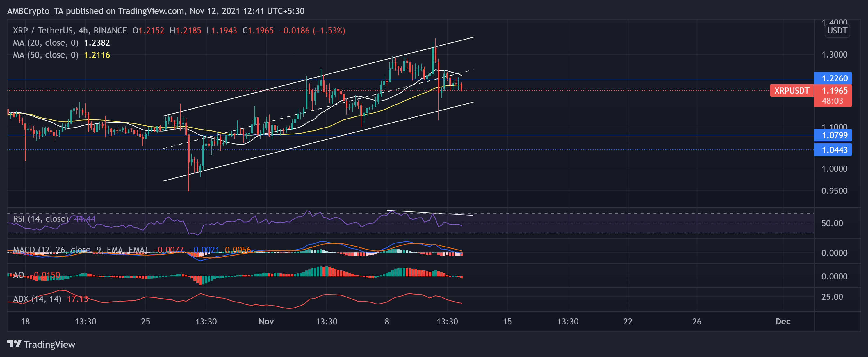Click the ADX 25.00 axis label

coord(832,297)
